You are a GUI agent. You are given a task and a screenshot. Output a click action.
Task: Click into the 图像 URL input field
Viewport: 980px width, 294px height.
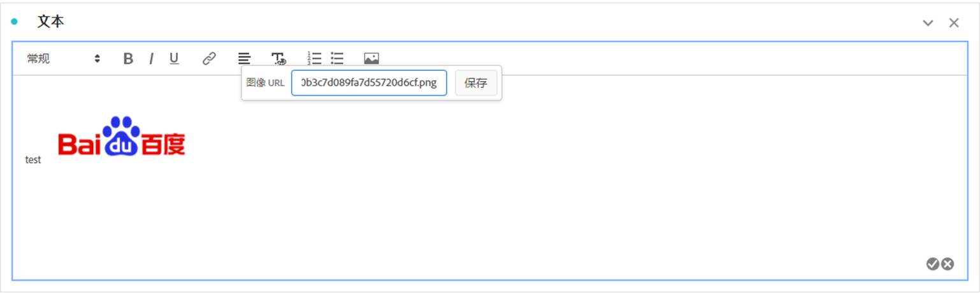pyautogui.click(x=369, y=84)
